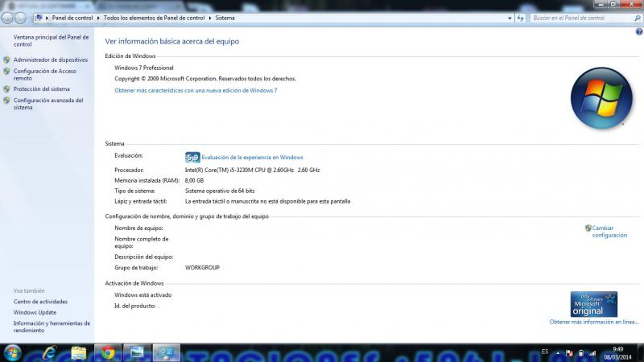Expand arrow after Todos los elementos
This screenshot has width=644, height=362.
(x=210, y=18)
